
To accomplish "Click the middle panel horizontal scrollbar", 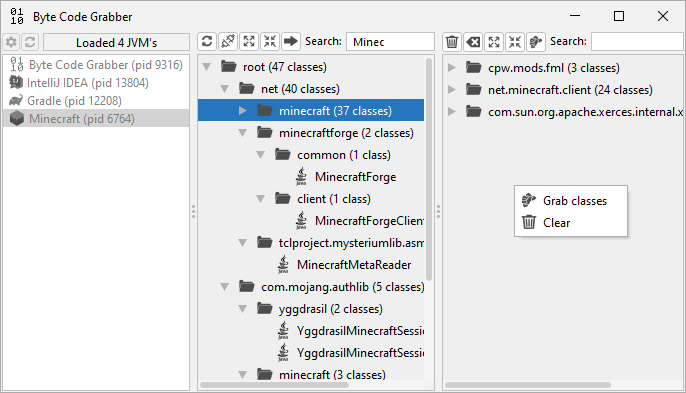I will pos(274,385).
